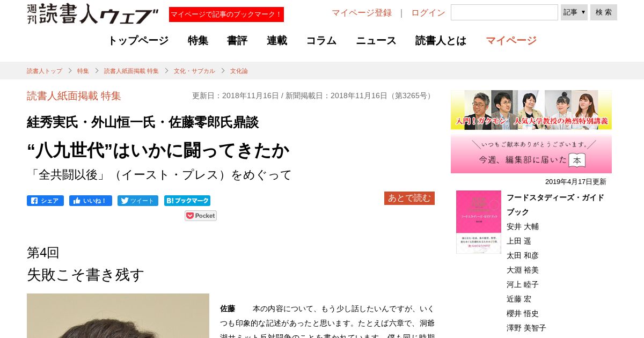Open コラム in main navigation
Viewport: 644px width, 338px height.
coord(321,40)
